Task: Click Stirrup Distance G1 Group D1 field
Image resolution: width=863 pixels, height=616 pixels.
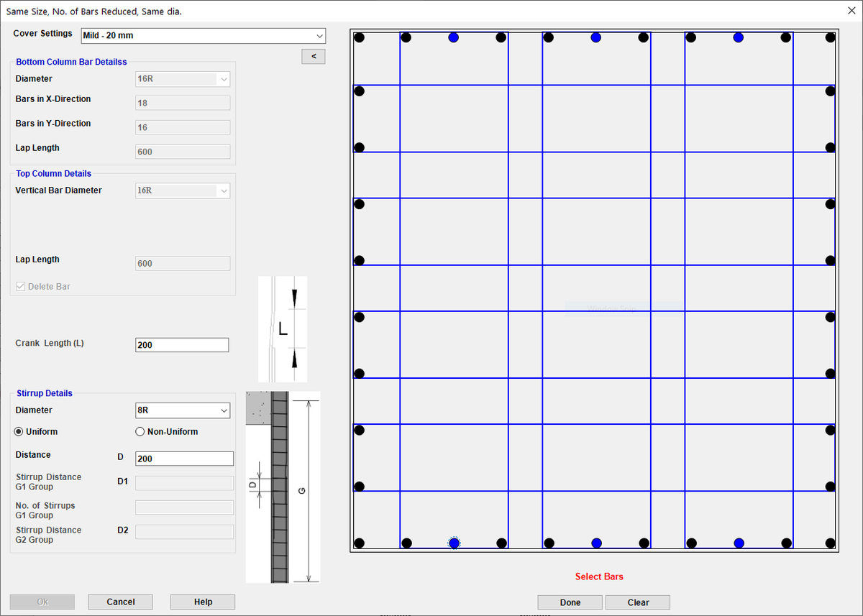Action: coord(184,483)
